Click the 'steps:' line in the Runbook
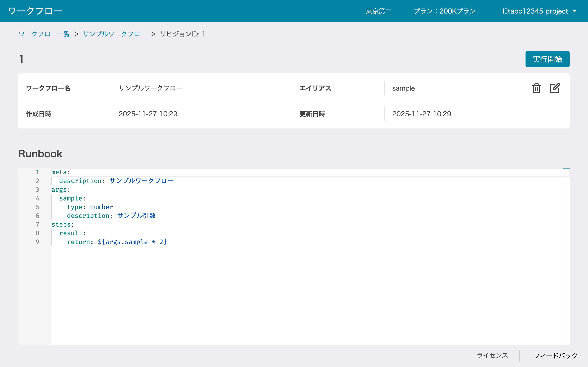The image size is (588, 367). tap(63, 225)
